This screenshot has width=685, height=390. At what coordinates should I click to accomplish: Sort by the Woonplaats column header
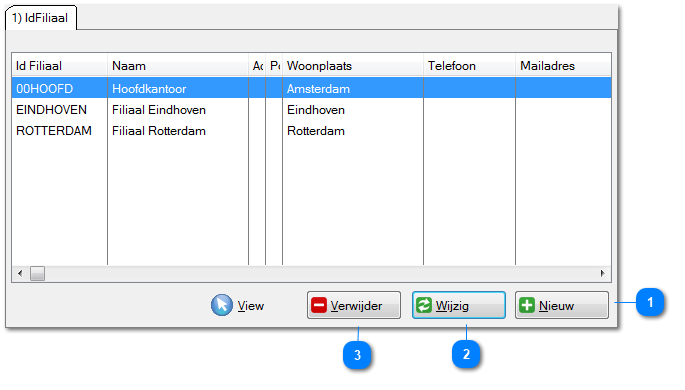click(x=353, y=66)
